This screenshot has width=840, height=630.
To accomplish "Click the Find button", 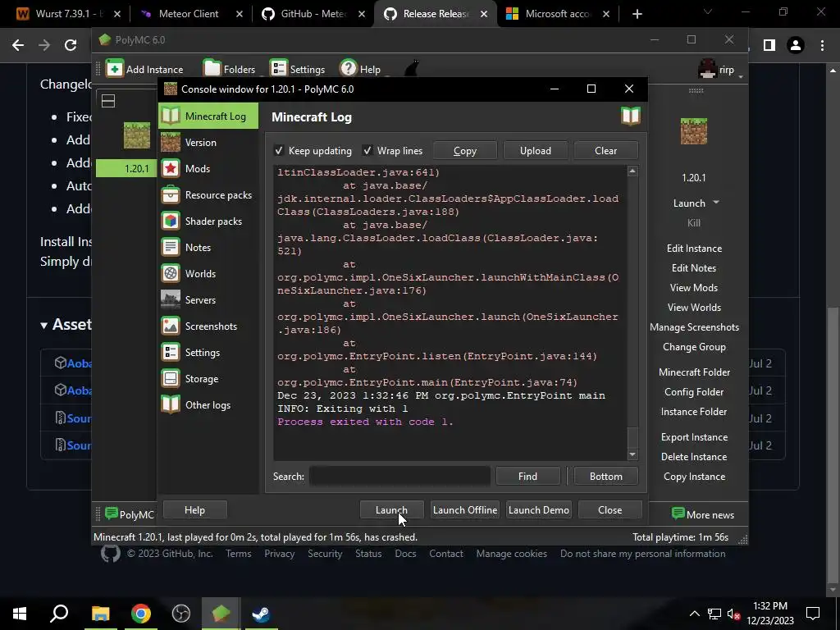I will point(527,477).
